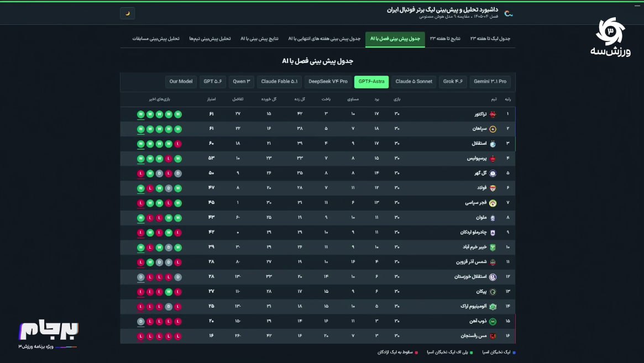Viewport: 644px width, 363px height.
Task: Click the L badge in فولاد's recent games
Action: [150, 188]
